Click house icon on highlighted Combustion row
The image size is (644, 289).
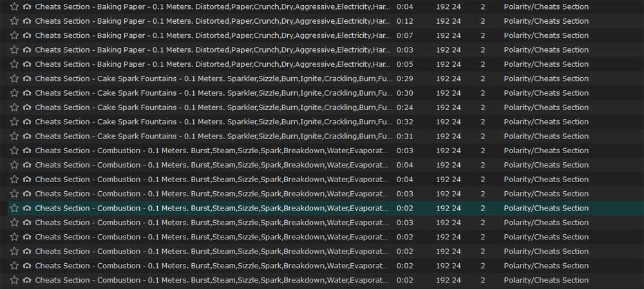point(27,208)
